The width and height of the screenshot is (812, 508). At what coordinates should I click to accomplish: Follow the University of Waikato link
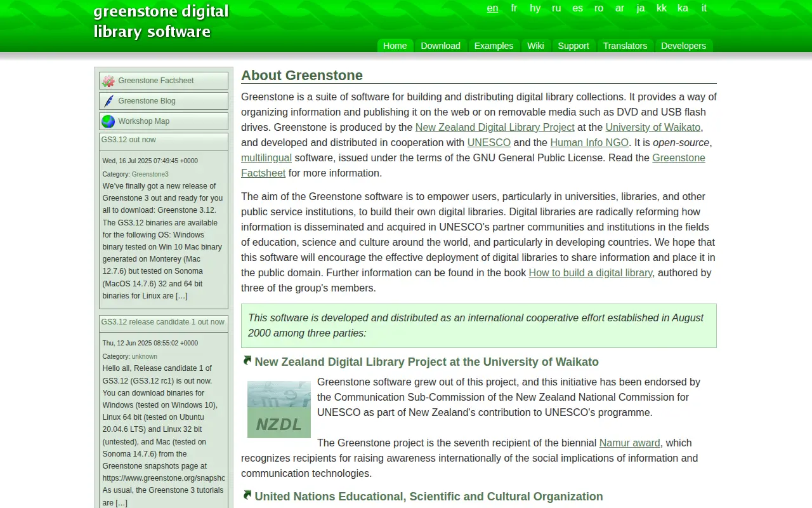pos(653,127)
